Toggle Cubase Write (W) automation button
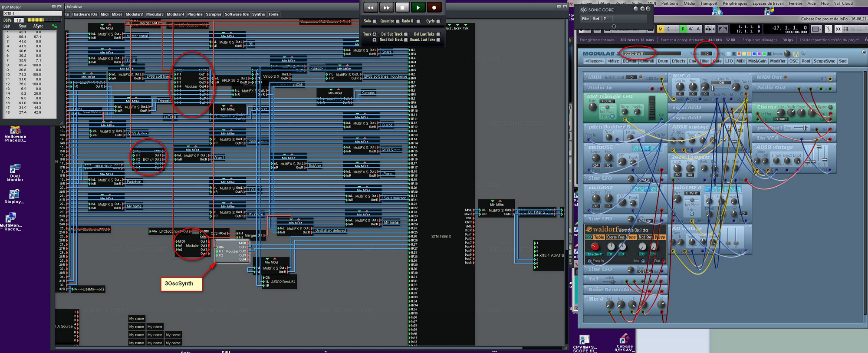 [x=690, y=29]
